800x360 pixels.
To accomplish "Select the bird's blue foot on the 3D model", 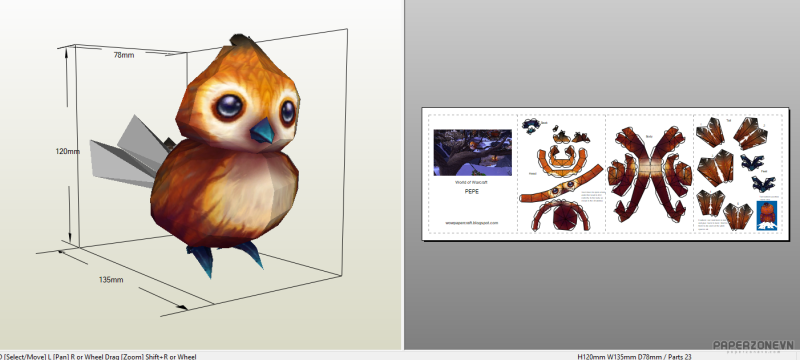I will click(x=201, y=261).
